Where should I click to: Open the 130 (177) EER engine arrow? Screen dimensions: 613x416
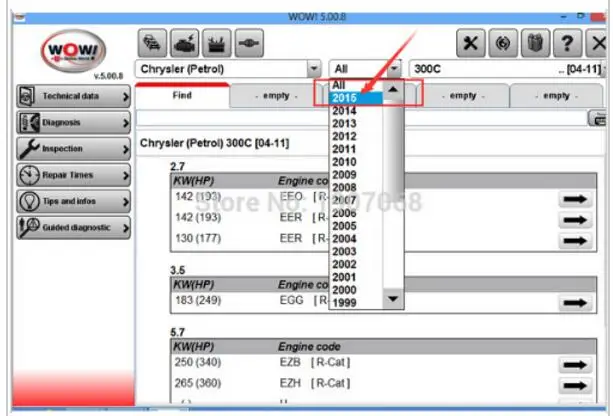[575, 241]
